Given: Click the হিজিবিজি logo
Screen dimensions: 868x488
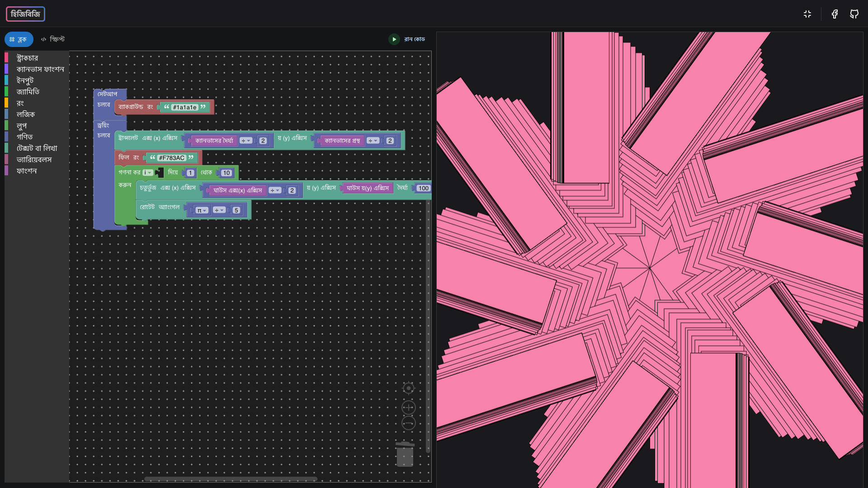Looking at the screenshot, I should [x=25, y=14].
